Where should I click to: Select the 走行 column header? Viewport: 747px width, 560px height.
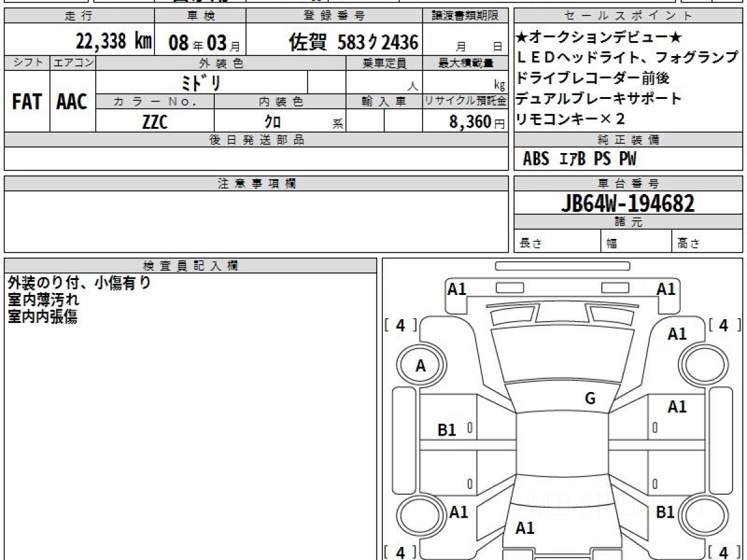pos(78,16)
